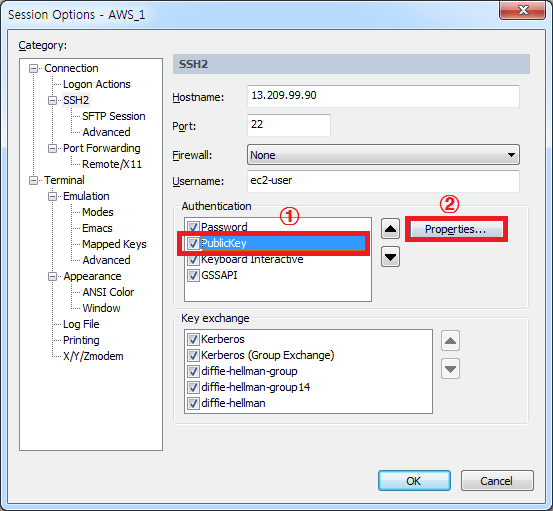Close the Session Options window
The image size is (553, 511).
point(523,10)
